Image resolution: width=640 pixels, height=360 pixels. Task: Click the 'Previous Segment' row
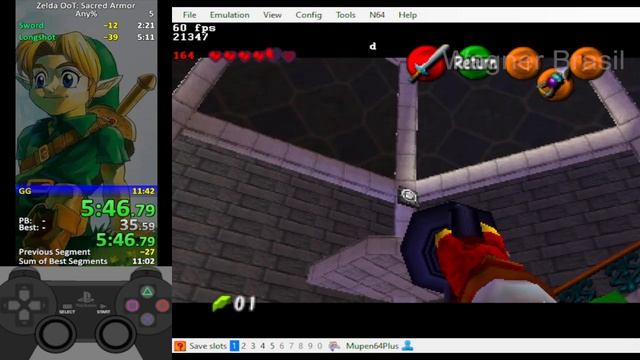coord(87,252)
